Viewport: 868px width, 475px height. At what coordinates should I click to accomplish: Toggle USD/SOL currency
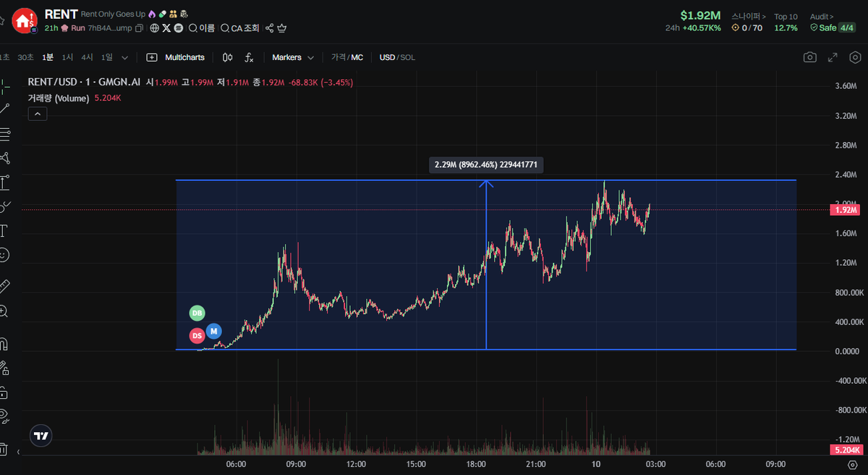pos(398,57)
